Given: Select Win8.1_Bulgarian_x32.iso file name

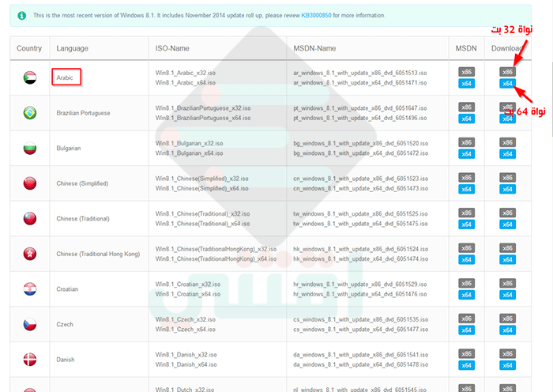Looking at the screenshot, I should pyautogui.click(x=190, y=143).
